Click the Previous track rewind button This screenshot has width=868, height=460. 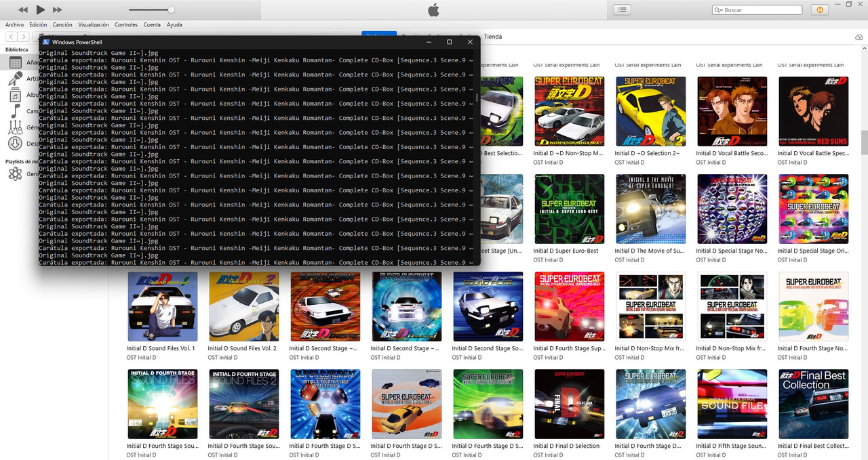click(23, 9)
